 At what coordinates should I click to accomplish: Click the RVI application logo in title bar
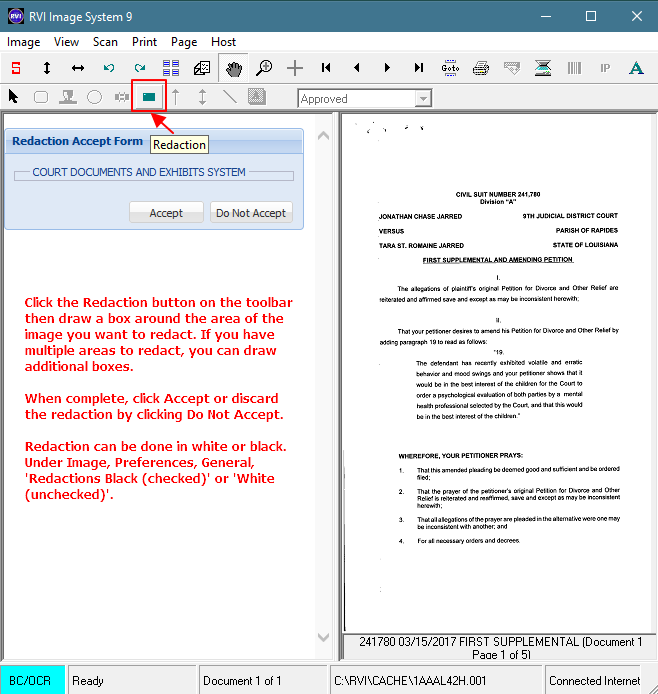click(x=16, y=16)
